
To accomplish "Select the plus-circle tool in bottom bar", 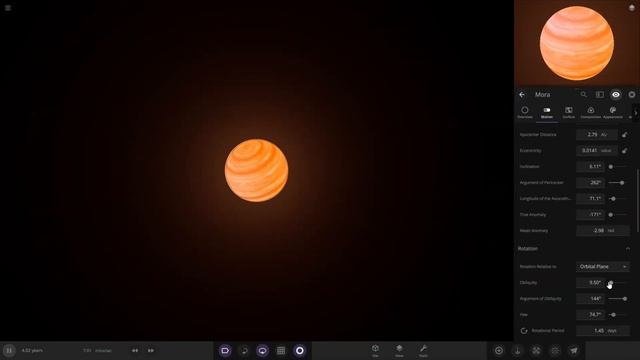I will (499, 351).
